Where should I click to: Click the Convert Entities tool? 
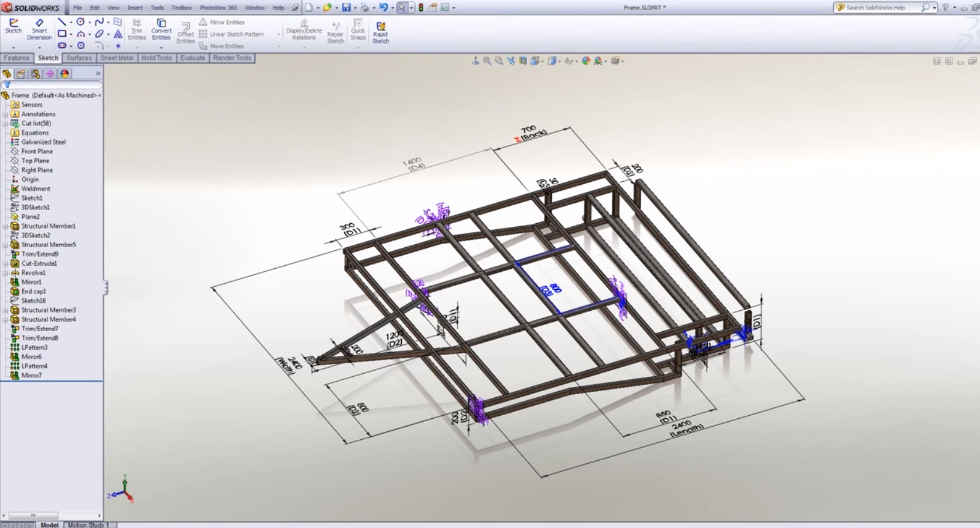tap(161, 29)
